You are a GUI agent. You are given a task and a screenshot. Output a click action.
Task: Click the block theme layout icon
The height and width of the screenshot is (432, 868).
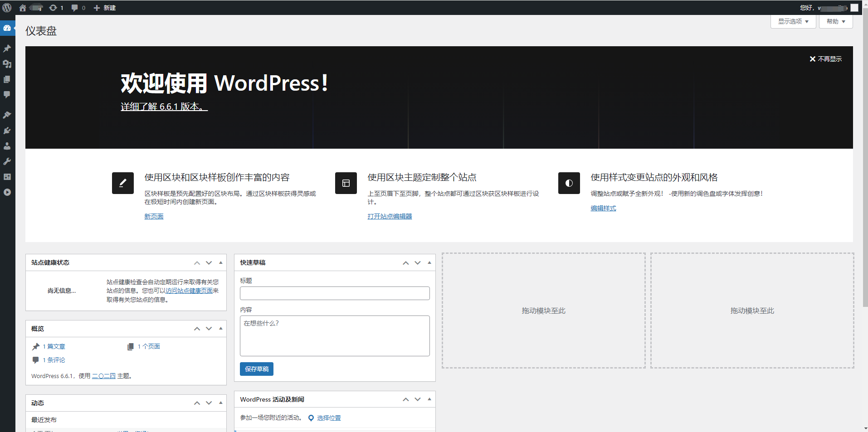pos(346,183)
